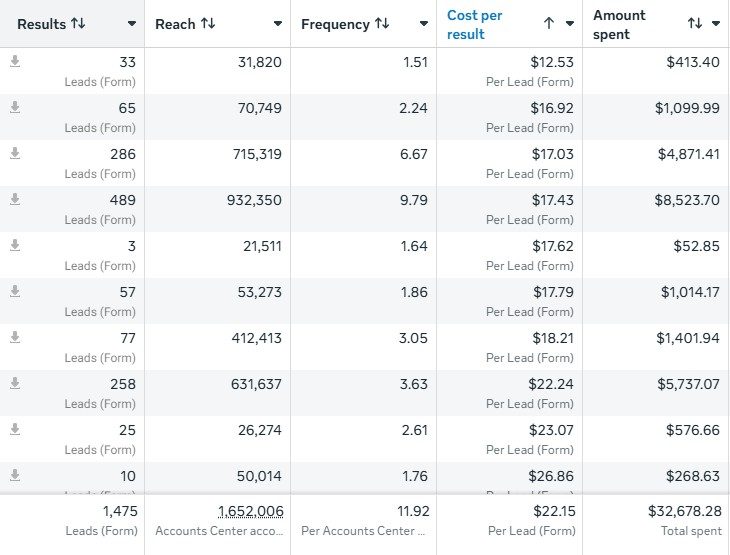Screen dimensions: 730x555
Task: Select the cost per result $22.24
Action: [551, 384]
